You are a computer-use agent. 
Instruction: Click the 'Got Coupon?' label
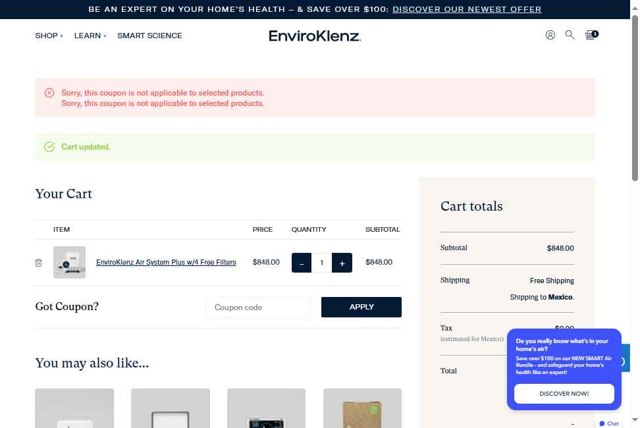pyautogui.click(x=67, y=306)
